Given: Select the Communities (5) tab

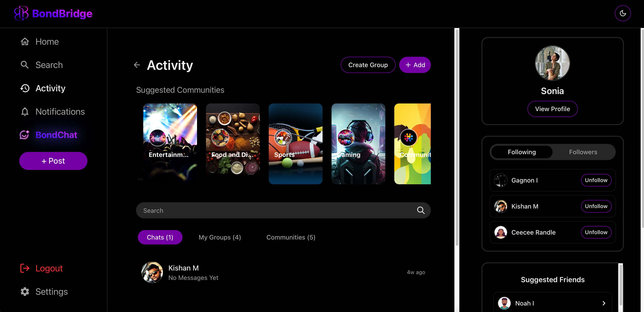Looking at the screenshot, I should [x=291, y=237].
